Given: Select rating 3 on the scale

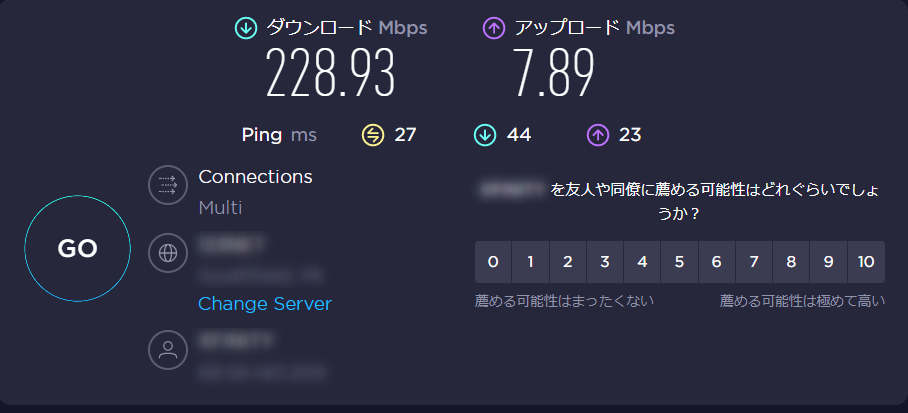Looking at the screenshot, I should (605, 262).
